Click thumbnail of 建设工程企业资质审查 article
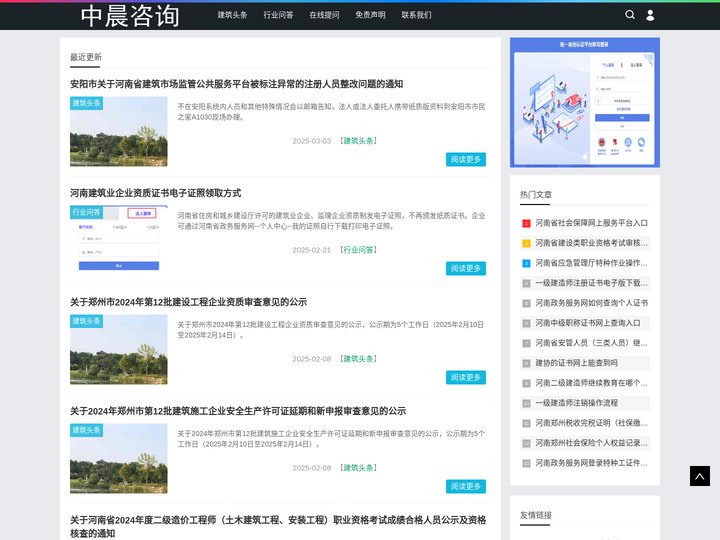The height and width of the screenshot is (540, 720). click(x=118, y=349)
